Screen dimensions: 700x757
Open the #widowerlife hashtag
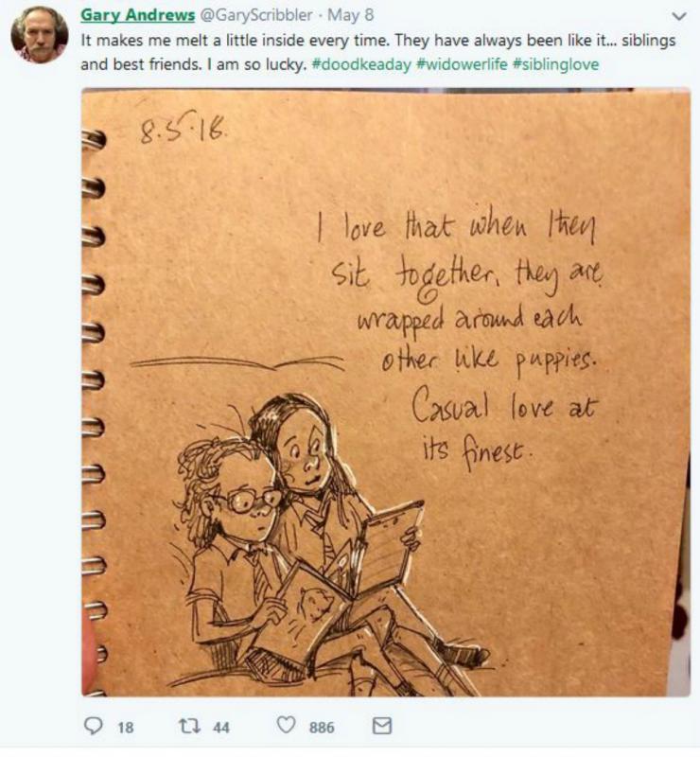462,64
